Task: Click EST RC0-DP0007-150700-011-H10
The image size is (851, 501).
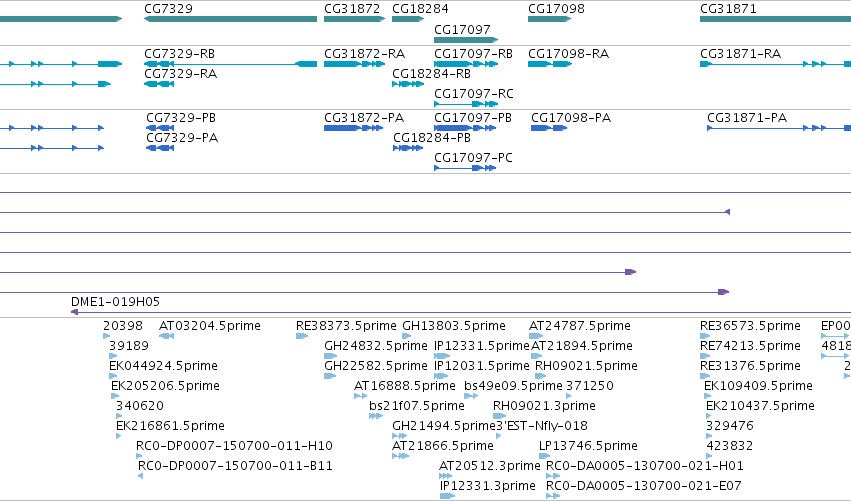Action: (234, 446)
